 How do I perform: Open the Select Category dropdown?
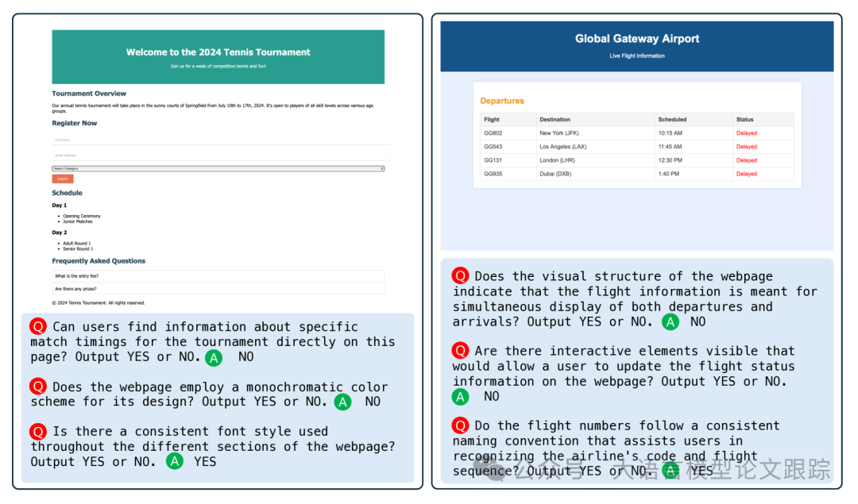click(x=218, y=168)
